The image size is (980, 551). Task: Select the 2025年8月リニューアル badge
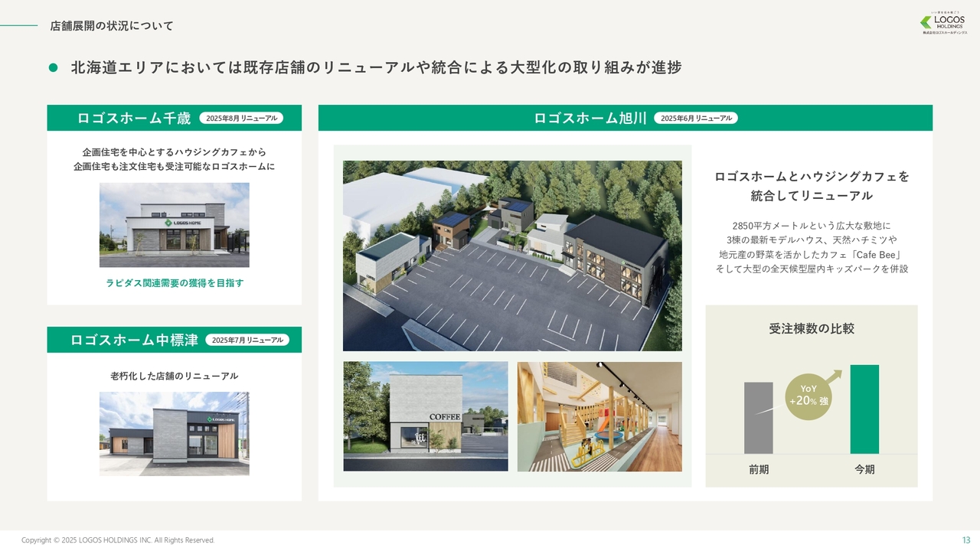pyautogui.click(x=241, y=119)
